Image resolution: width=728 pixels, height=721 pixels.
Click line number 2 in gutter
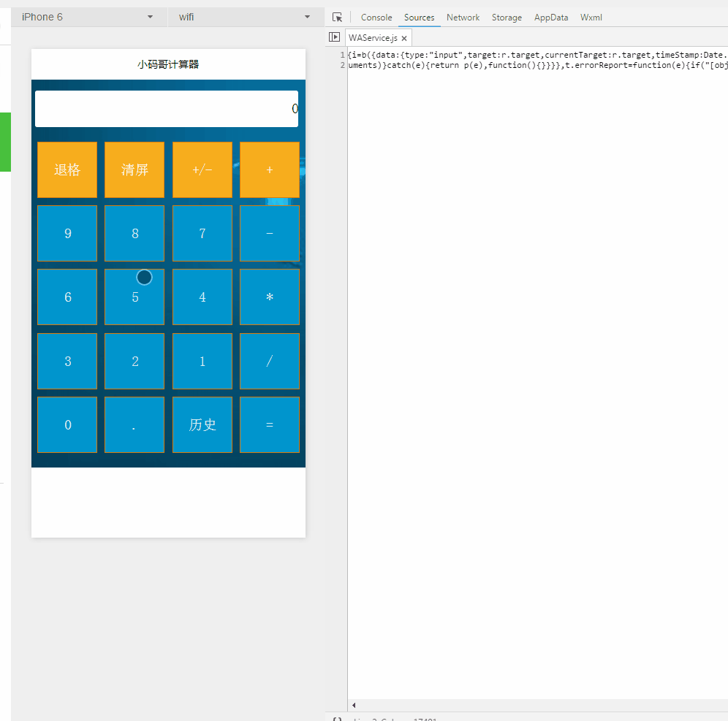point(343,65)
